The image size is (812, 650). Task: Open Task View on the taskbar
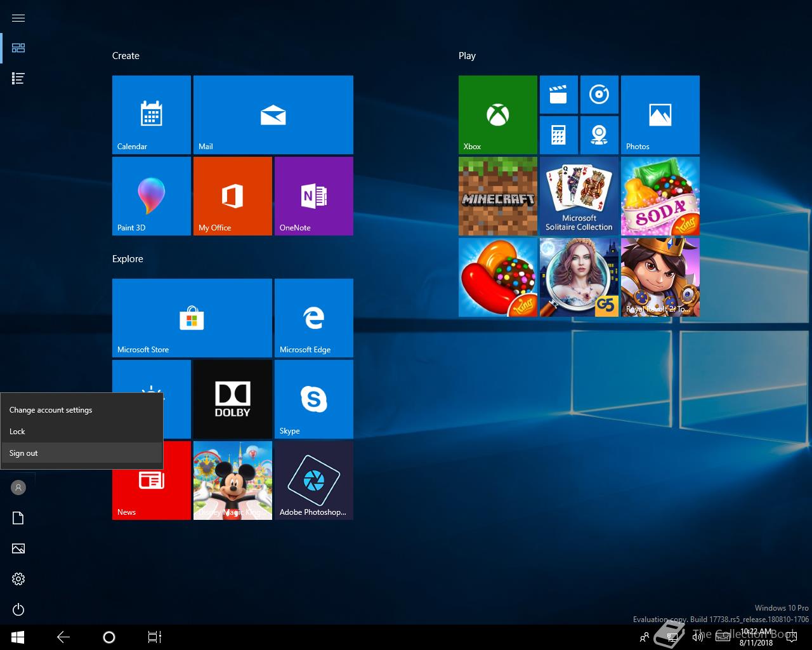pos(155,637)
